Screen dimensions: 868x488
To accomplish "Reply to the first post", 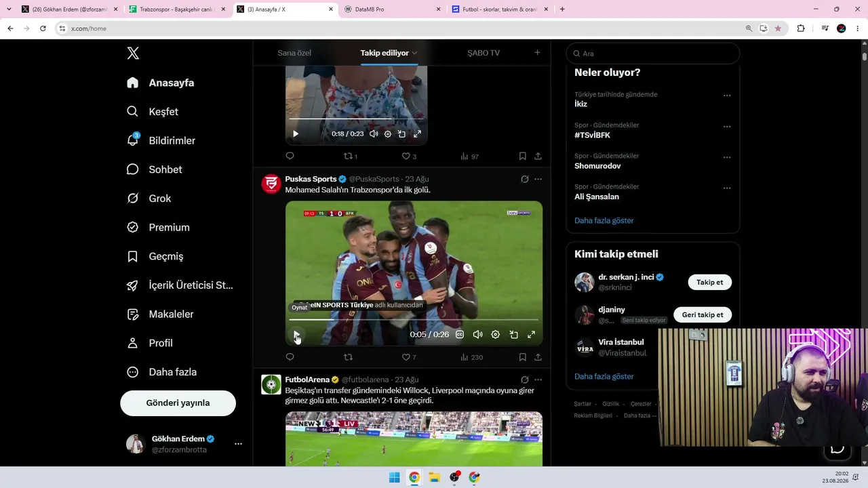I will [290, 156].
